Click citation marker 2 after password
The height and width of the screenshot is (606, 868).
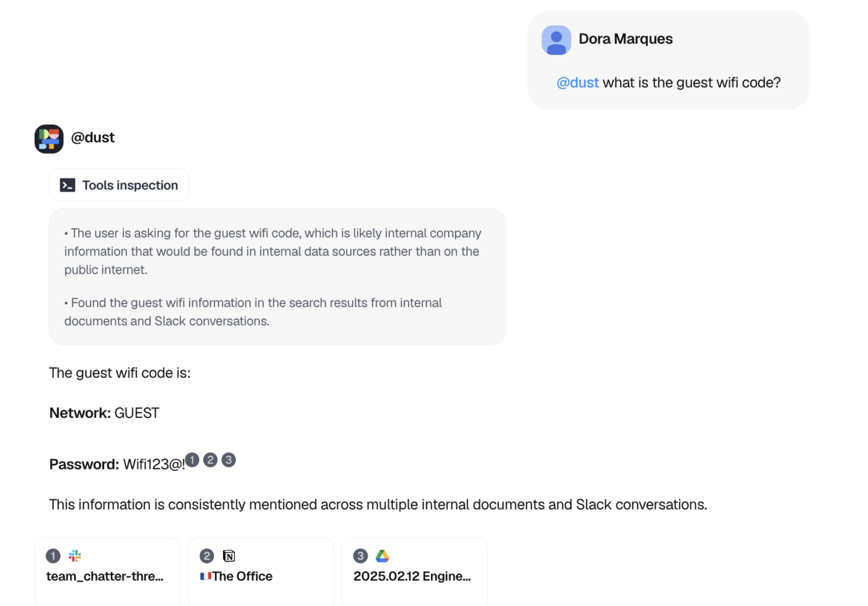tap(211, 460)
